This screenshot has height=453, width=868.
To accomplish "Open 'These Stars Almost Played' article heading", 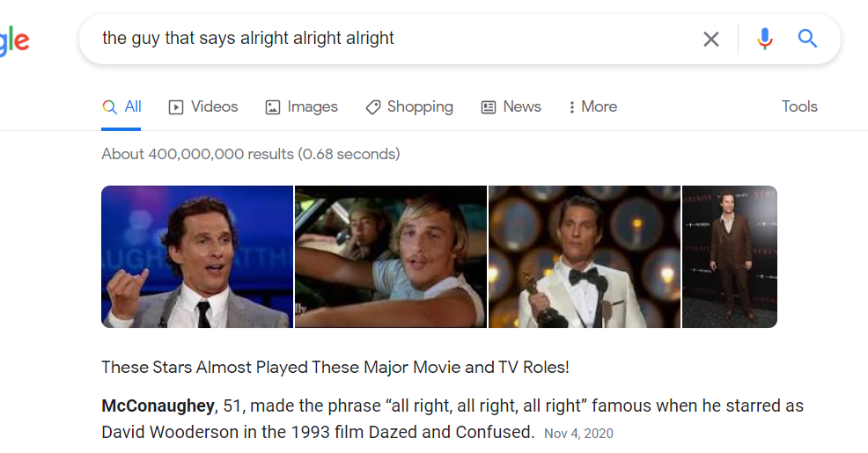I will 335,367.
